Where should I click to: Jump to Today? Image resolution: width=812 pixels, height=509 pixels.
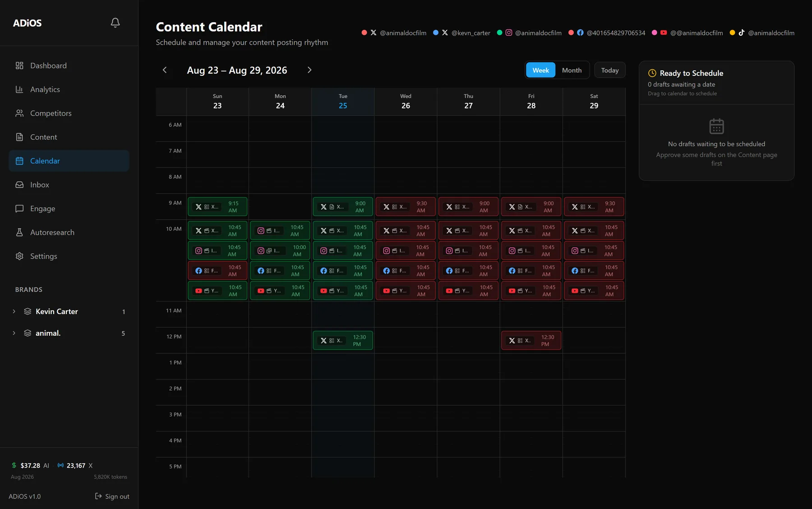(610, 70)
